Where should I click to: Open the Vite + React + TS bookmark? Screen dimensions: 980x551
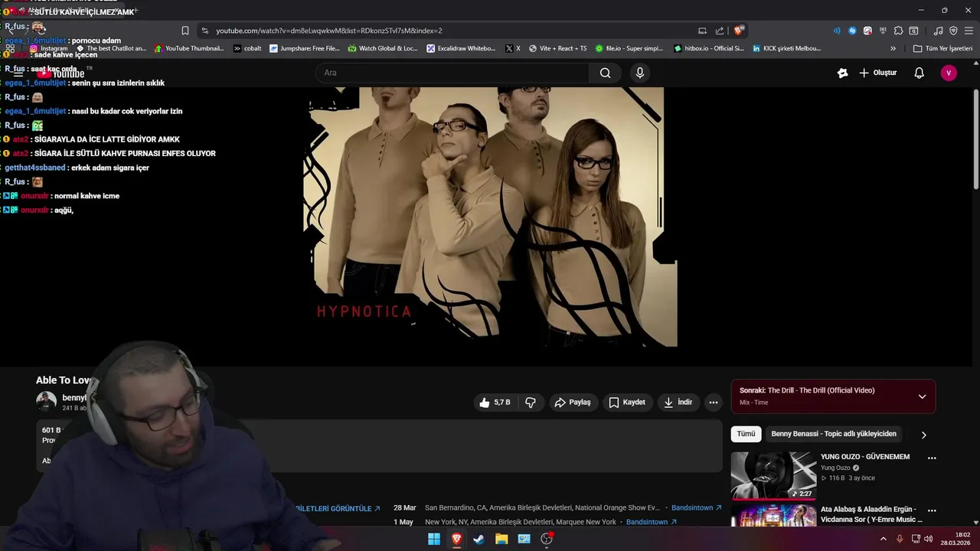[557, 48]
